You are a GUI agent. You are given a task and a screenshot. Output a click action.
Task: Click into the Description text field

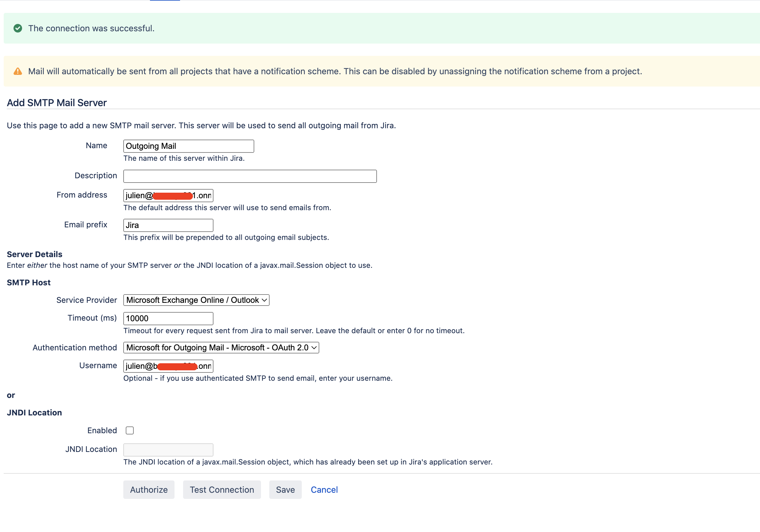click(250, 176)
